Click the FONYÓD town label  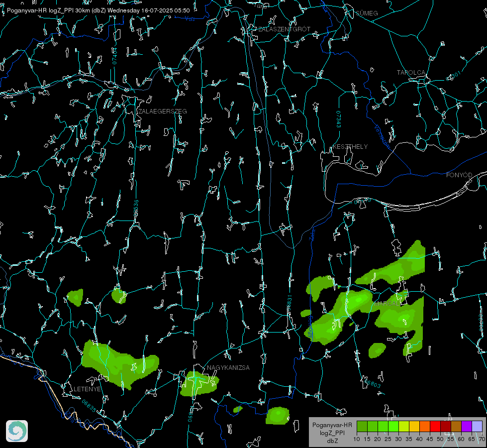point(459,175)
